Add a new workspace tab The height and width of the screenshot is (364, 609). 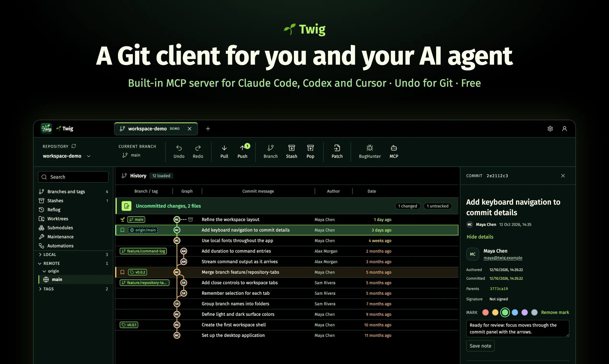(x=208, y=129)
